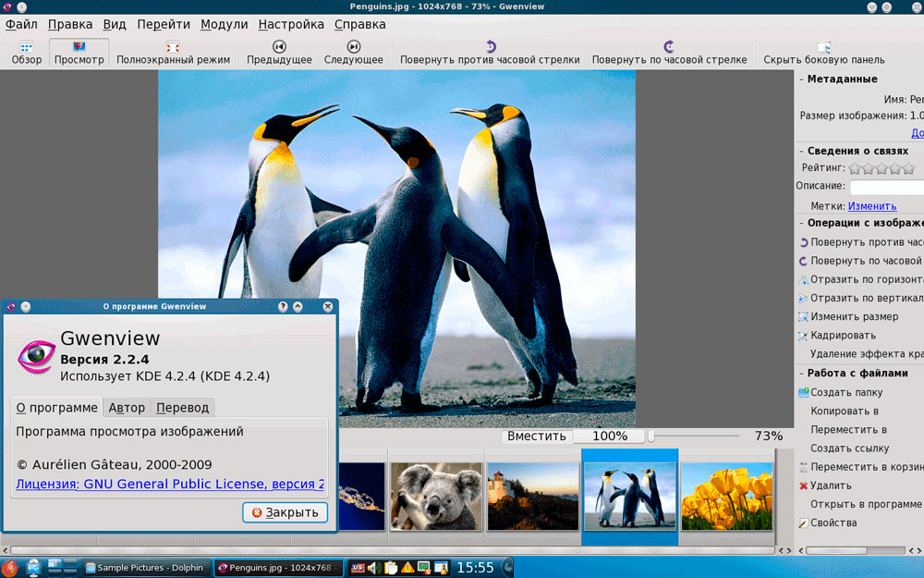Click the Кадрировать (crop) sidebar item
This screenshot has height=578, width=924.
[x=843, y=335]
